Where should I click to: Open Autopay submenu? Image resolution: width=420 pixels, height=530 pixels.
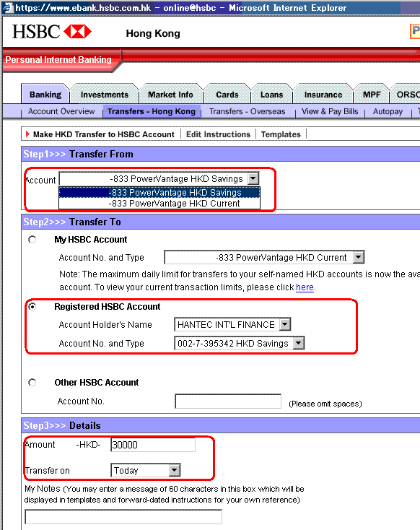[388, 111]
